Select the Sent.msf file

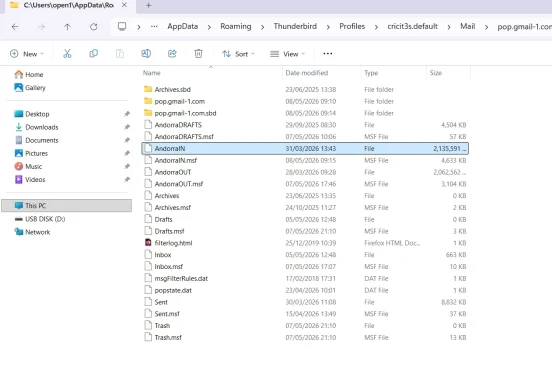click(x=305, y=314)
